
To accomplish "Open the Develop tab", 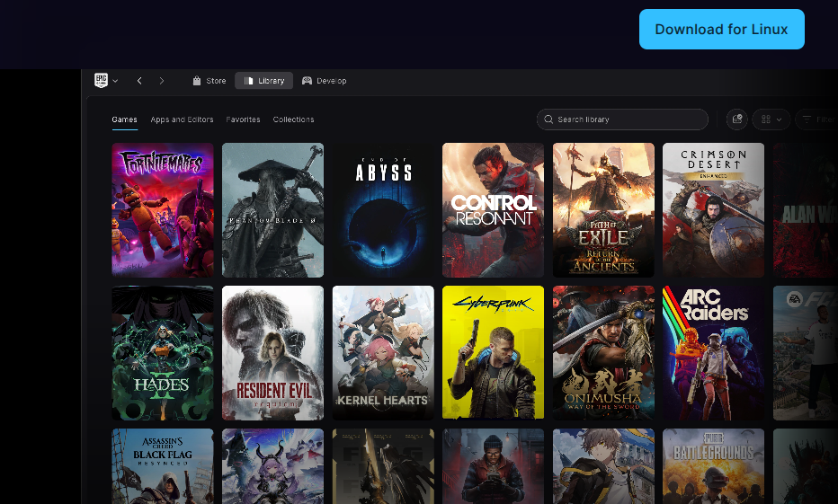I will (x=325, y=81).
